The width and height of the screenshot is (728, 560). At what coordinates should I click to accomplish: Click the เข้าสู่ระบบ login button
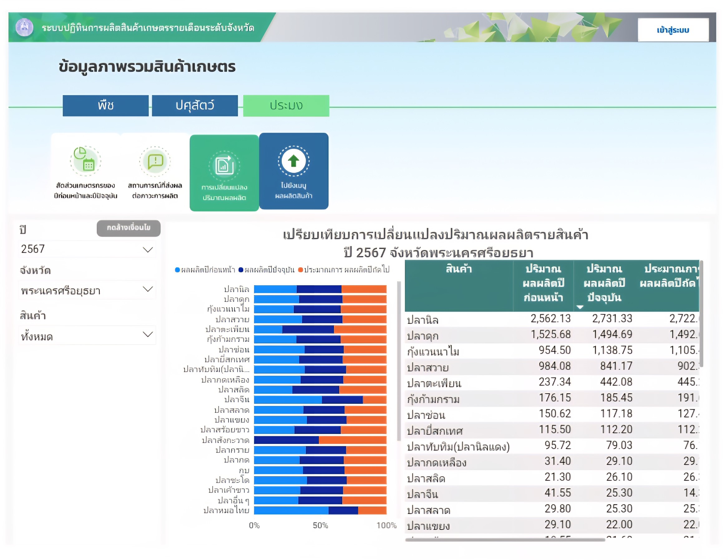coord(673,30)
